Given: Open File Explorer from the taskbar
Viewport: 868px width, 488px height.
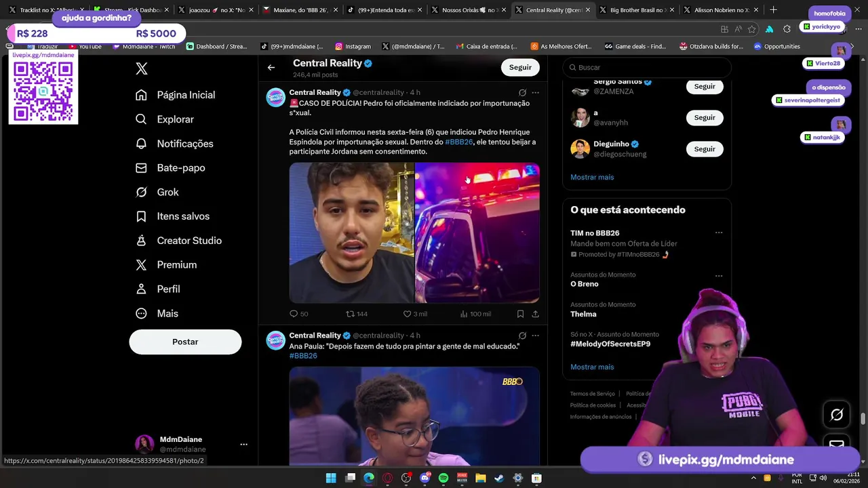Looking at the screenshot, I should pos(481,478).
